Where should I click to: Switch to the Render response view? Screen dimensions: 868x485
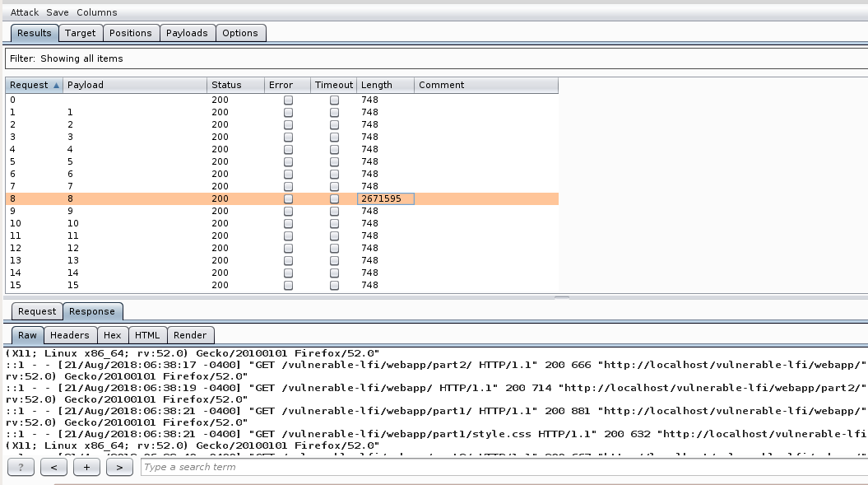[190, 335]
